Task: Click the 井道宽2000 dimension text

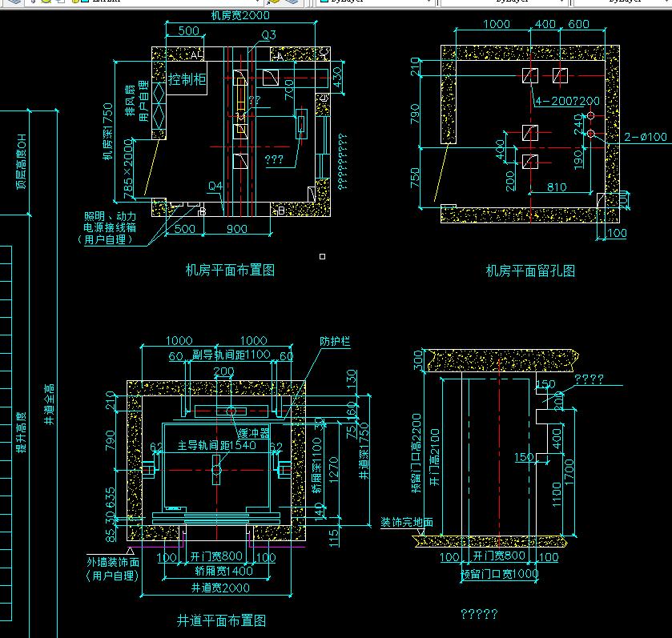Action: click(x=220, y=588)
